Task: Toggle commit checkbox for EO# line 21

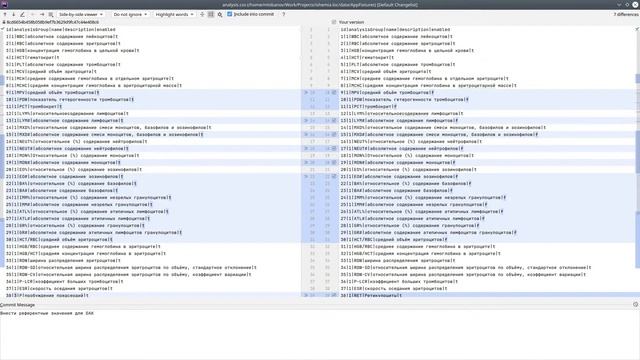Action: coord(334,176)
